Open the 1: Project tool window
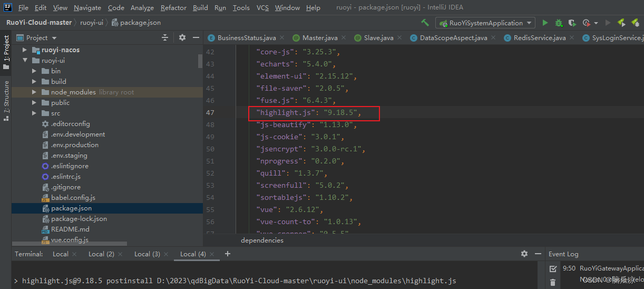Image resolution: width=644 pixels, height=289 pixels. coord(6,52)
